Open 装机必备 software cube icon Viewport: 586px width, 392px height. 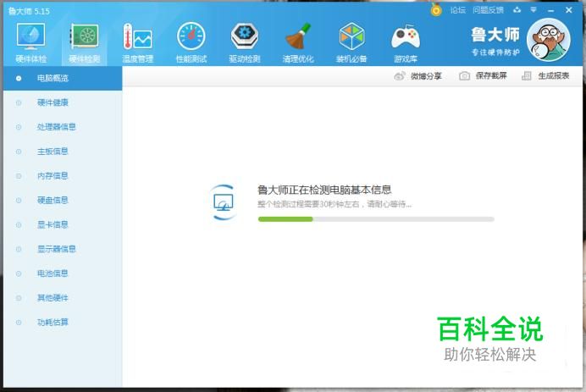tap(351, 41)
